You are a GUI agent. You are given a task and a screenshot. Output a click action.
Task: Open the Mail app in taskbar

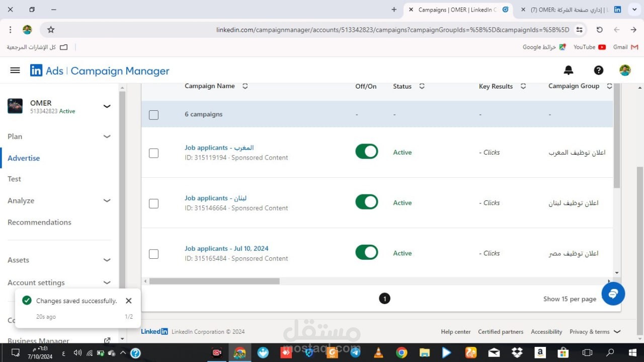(x=494, y=352)
